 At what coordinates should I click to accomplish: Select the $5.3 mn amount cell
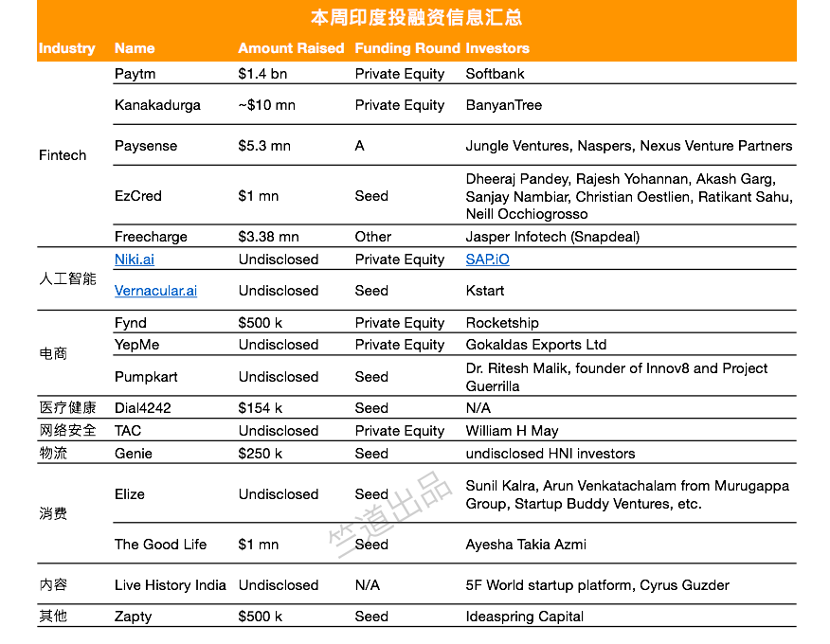pyautogui.click(x=264, y=146)
